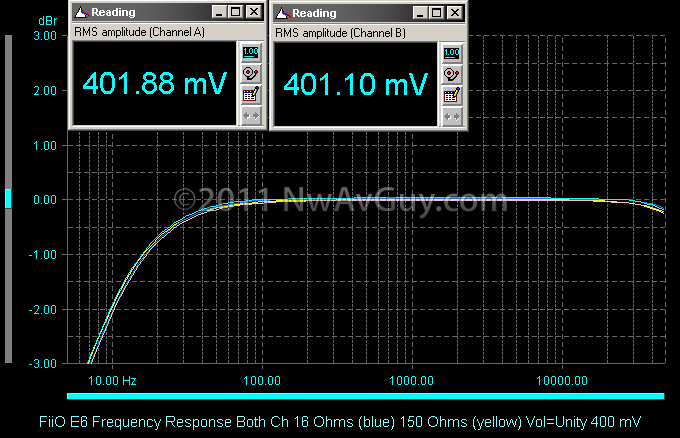Click the 3.00 vertical axis value

[x=45, y=36]
